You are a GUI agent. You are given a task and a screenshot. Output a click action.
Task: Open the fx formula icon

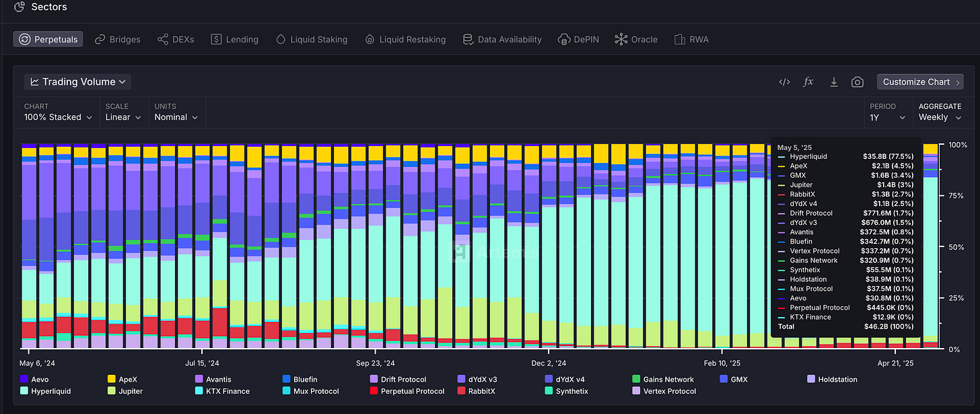pyautogui.click(x=808, y=82)
